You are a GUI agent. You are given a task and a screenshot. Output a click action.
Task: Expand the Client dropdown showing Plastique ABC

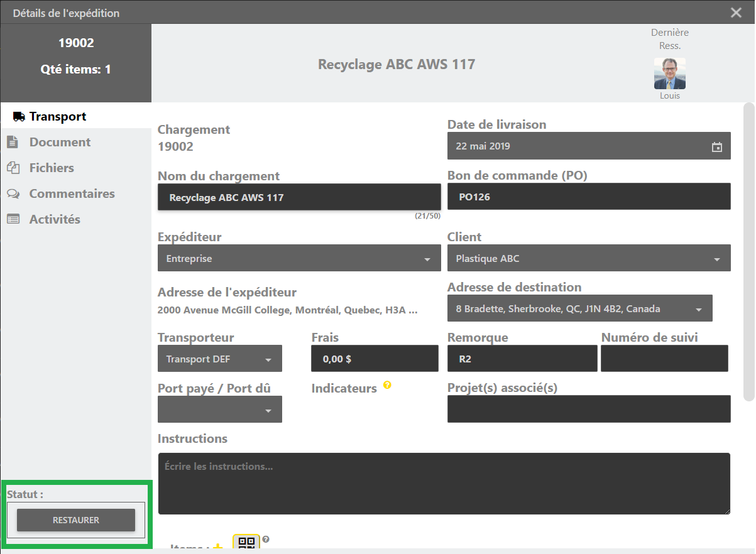[x=589, y=259]
